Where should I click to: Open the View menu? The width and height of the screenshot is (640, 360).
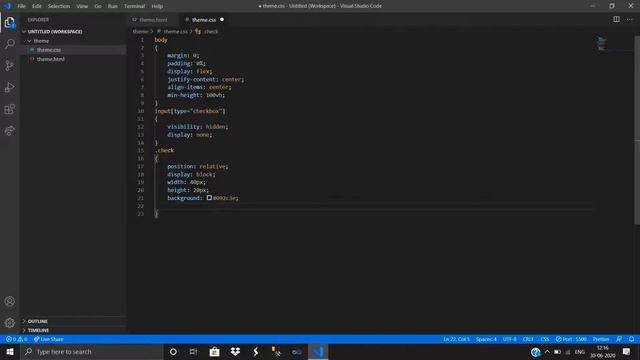coord(82,6)
